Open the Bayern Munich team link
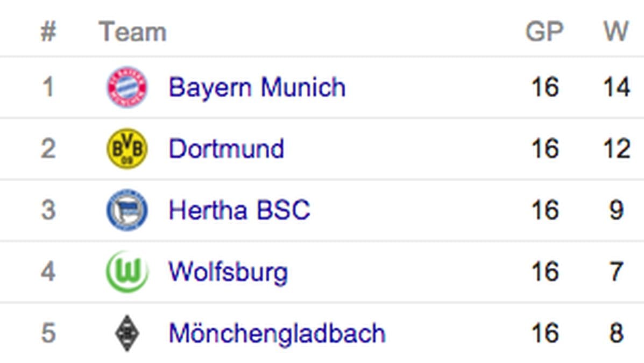Viewport: 644px width, 363px height. [x=257, y=88]
